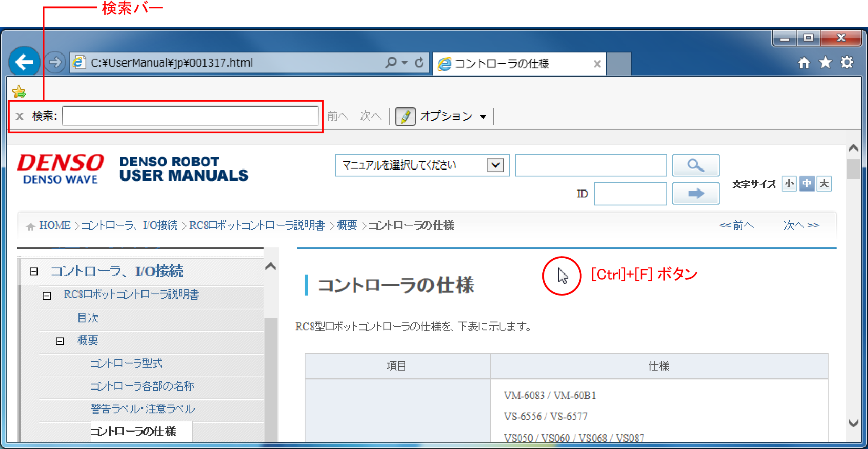
Task: Click the magnifier search button in manual header
Action: 695,165
